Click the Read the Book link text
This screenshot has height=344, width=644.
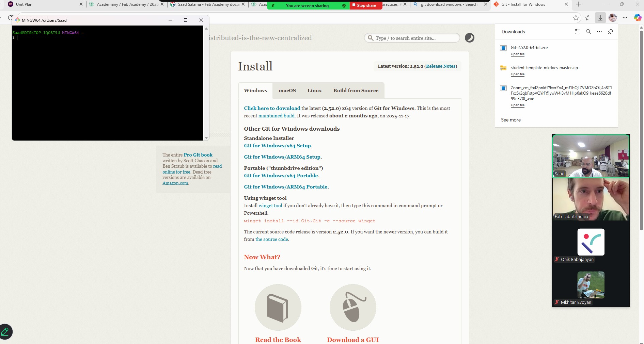point(278,340)
